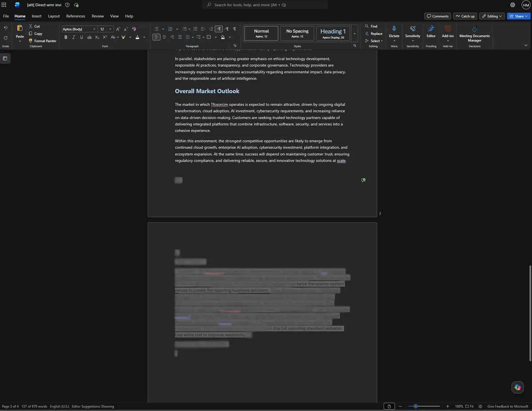This screenshot has width=532, height=411.
Task: Start Dictate with the microphone icon
Action: pos(394,29)
